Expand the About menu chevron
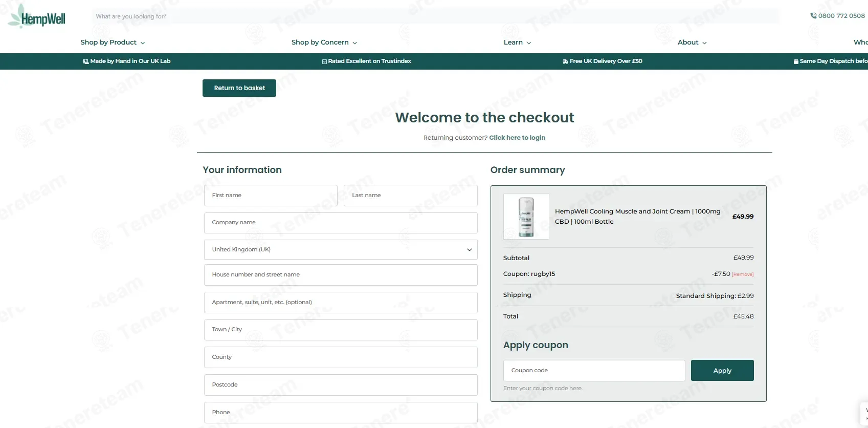868x428 pixels. click(704, 43)
